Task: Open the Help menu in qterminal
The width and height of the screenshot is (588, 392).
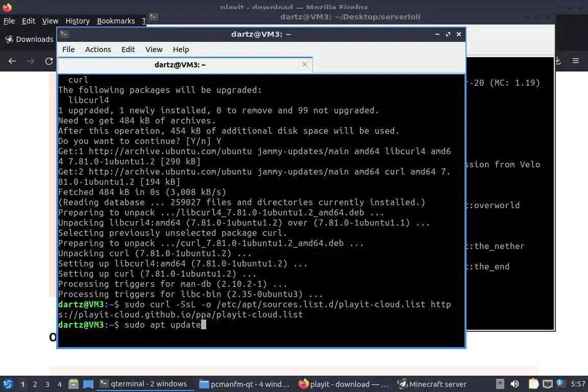Action: coord(181,50)
